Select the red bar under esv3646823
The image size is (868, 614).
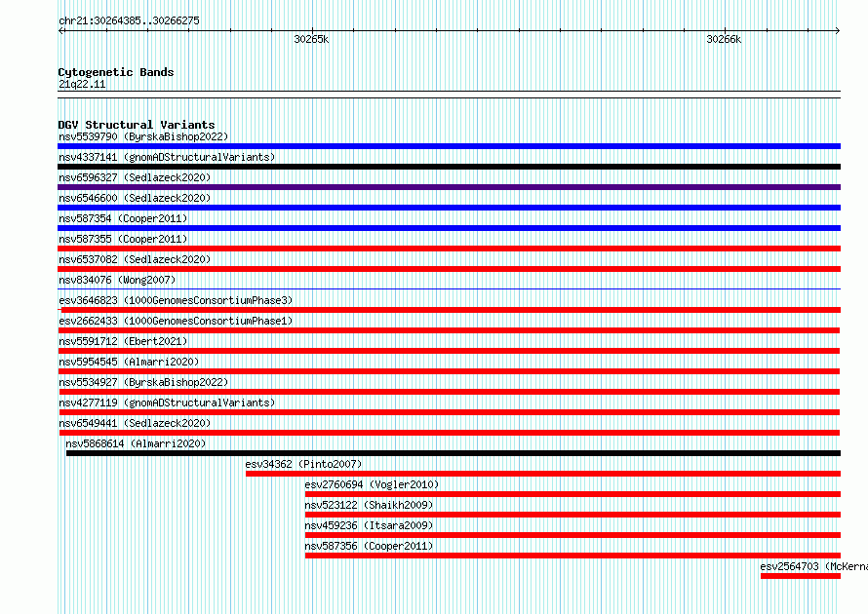[451, 310]
